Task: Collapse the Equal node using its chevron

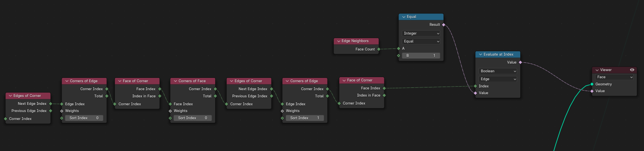Action: 404,17
